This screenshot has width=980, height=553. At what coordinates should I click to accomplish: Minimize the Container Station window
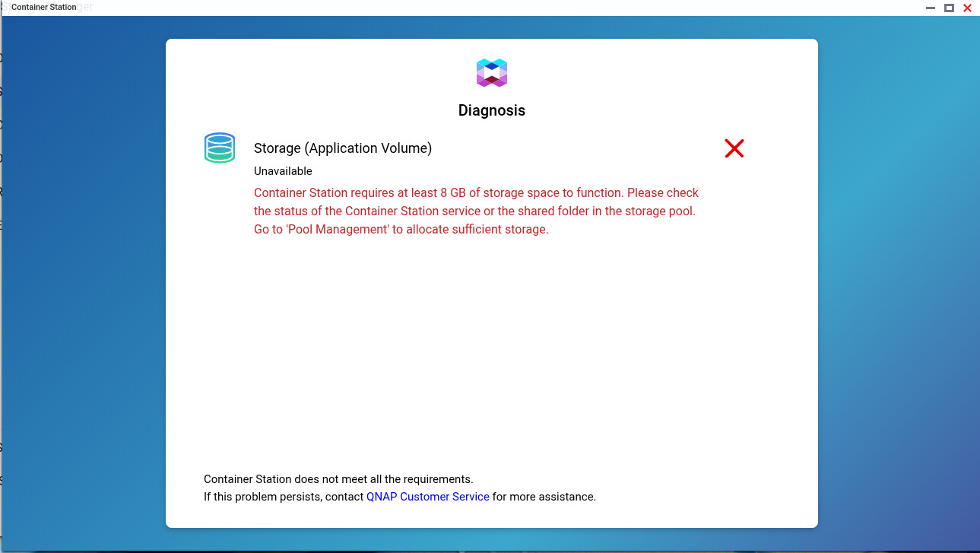pyautogui.click(x=931, y=8)
